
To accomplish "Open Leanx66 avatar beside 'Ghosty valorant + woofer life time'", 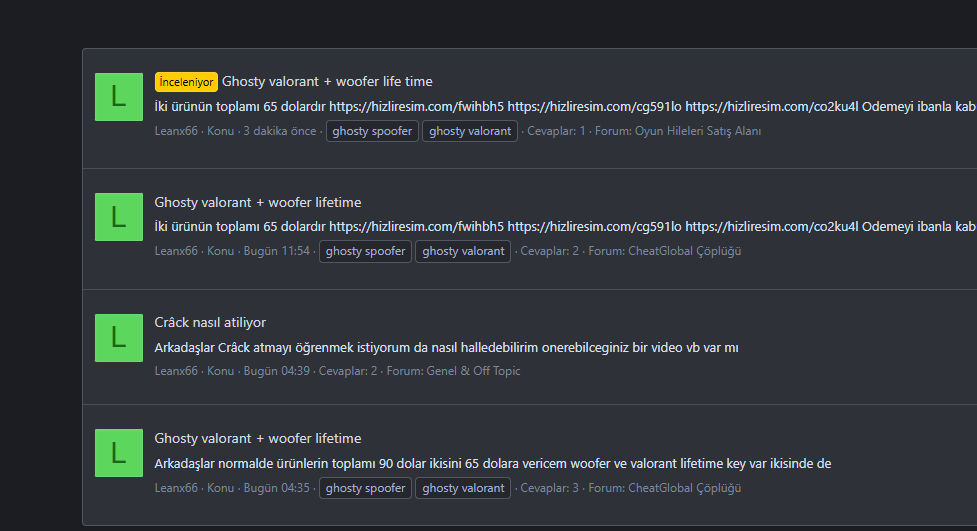I will [118, 97].
